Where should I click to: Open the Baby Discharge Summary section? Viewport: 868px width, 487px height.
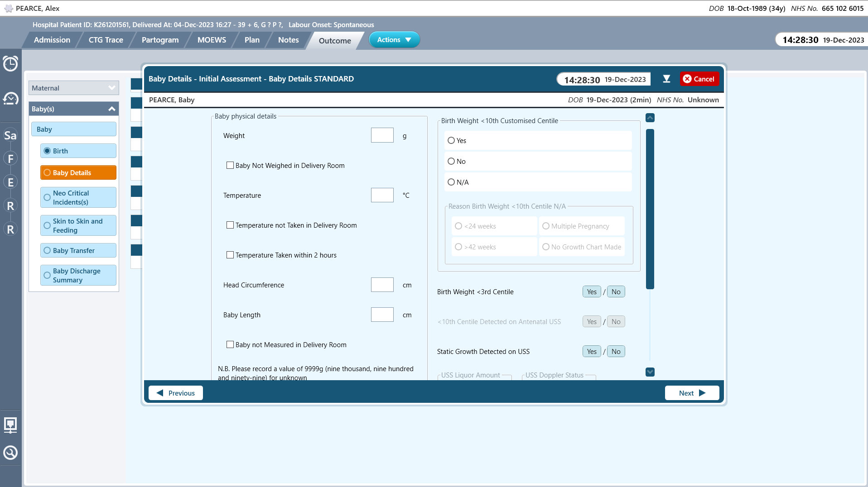(x=78, y=275)
